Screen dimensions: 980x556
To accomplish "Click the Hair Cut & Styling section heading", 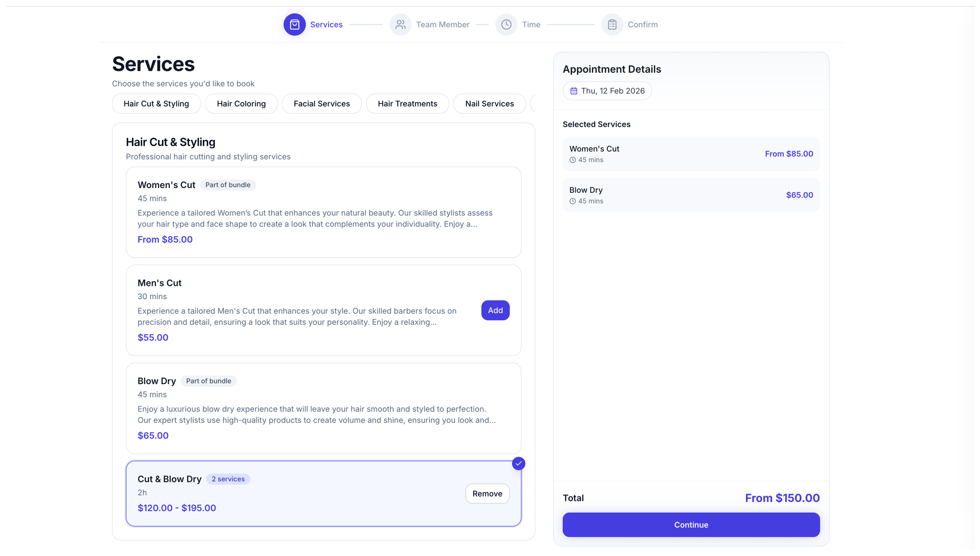I will 170,142.
